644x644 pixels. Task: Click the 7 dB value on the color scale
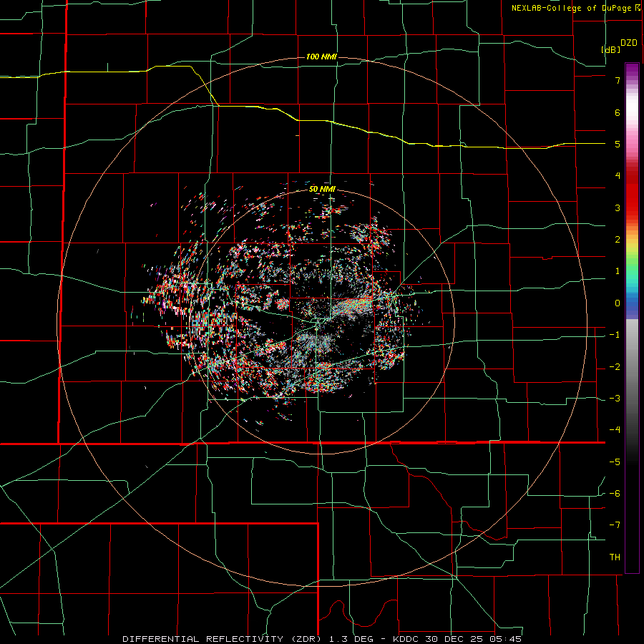pos(618,80)
